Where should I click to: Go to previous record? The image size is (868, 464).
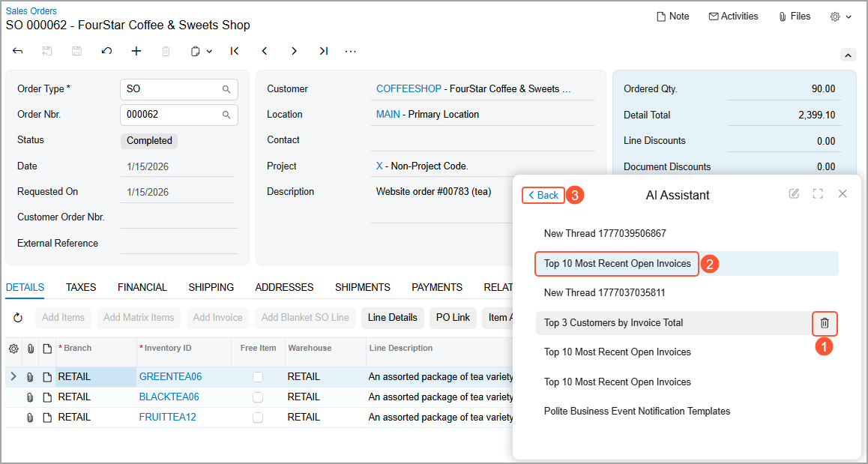click(x=265, y=51)
